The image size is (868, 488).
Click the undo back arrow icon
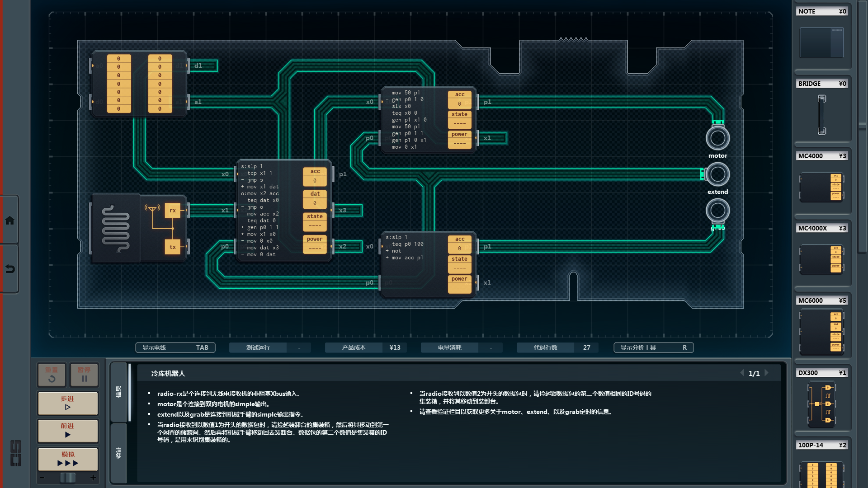(x=9, y=269)
